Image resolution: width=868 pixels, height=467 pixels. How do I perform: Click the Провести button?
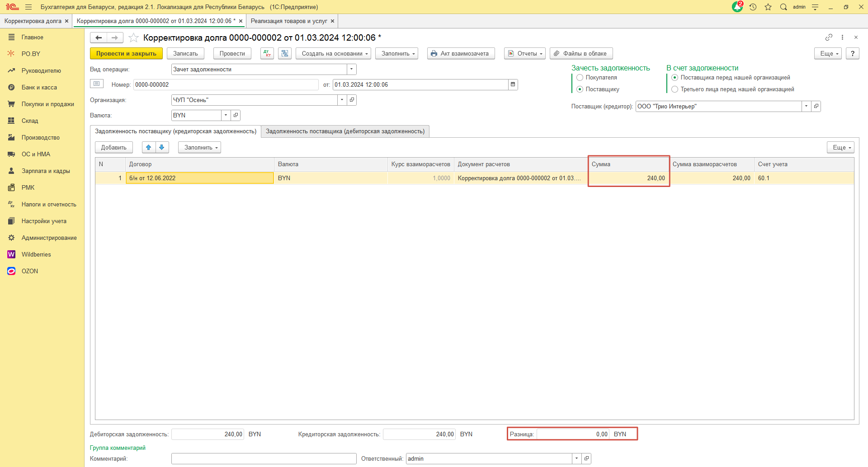(x=232, y=53)
